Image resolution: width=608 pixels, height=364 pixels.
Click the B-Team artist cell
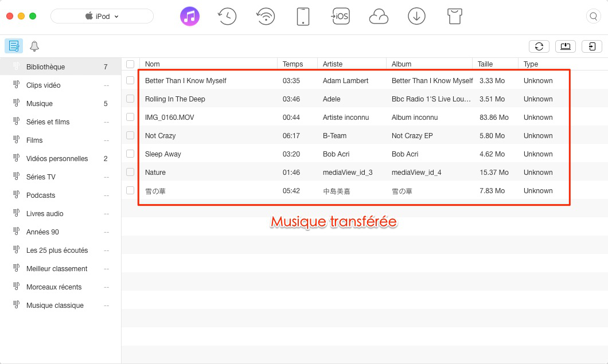(x=334, y=136)
